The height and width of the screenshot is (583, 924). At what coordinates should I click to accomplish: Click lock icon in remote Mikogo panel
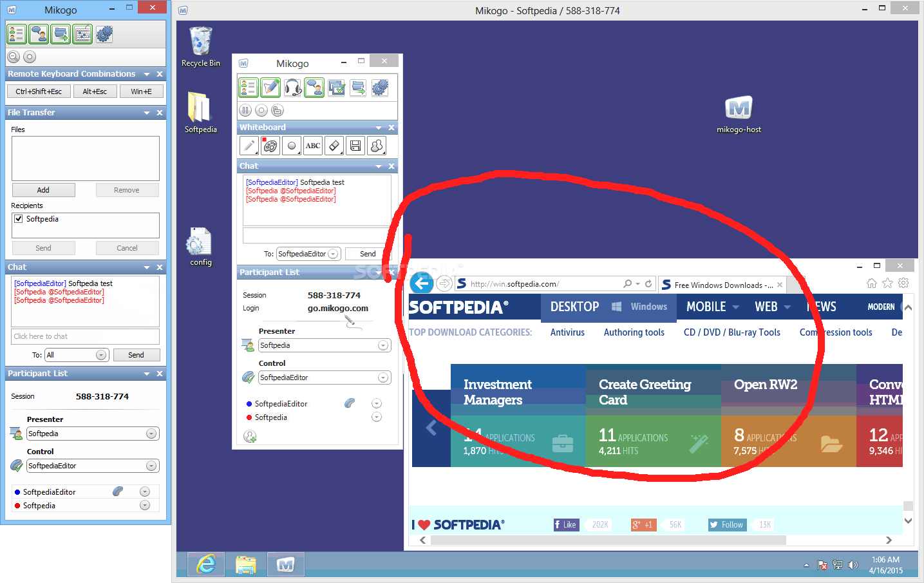(x=277, y=110)
